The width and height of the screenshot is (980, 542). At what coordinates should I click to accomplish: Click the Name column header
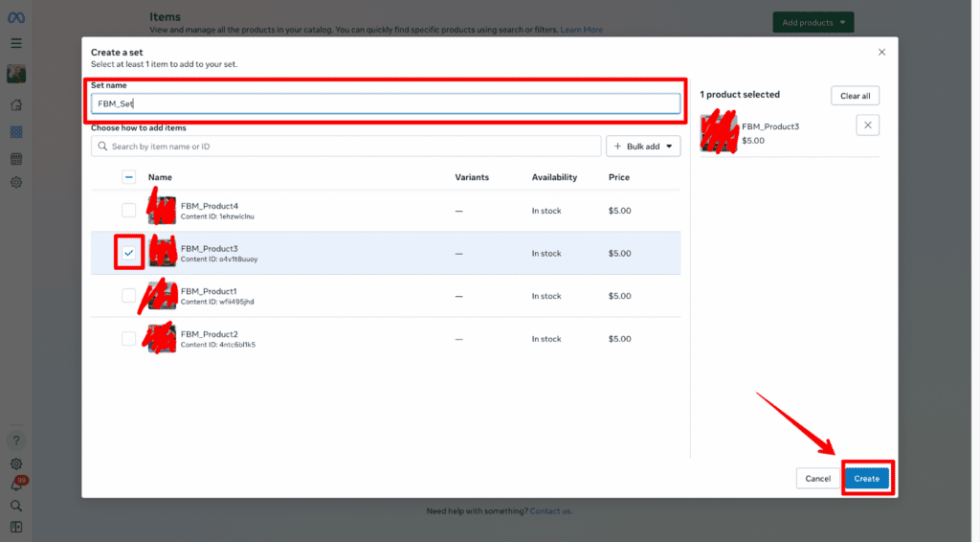pos(160,177)
